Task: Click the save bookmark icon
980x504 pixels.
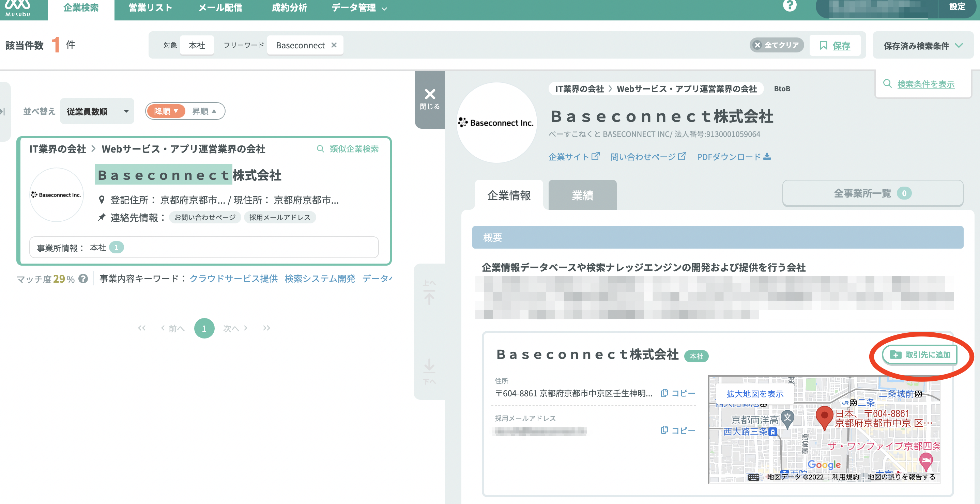Action: (823, 46)
